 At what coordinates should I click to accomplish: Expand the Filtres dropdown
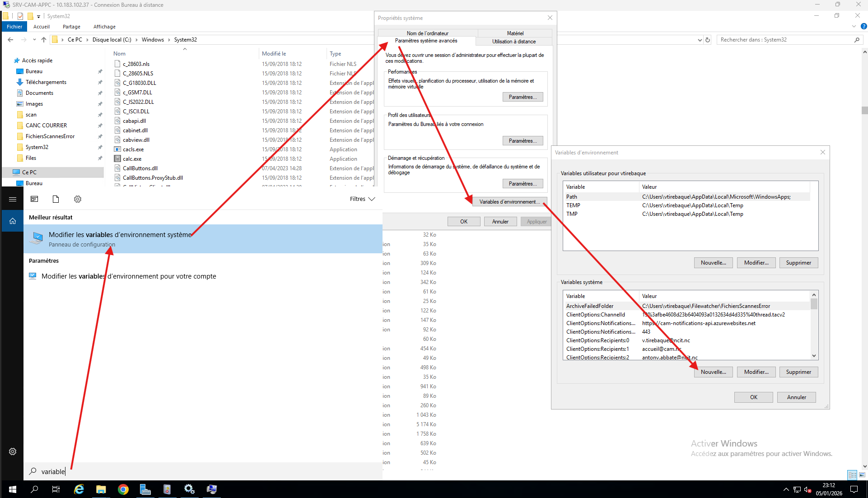coord(362,199)
